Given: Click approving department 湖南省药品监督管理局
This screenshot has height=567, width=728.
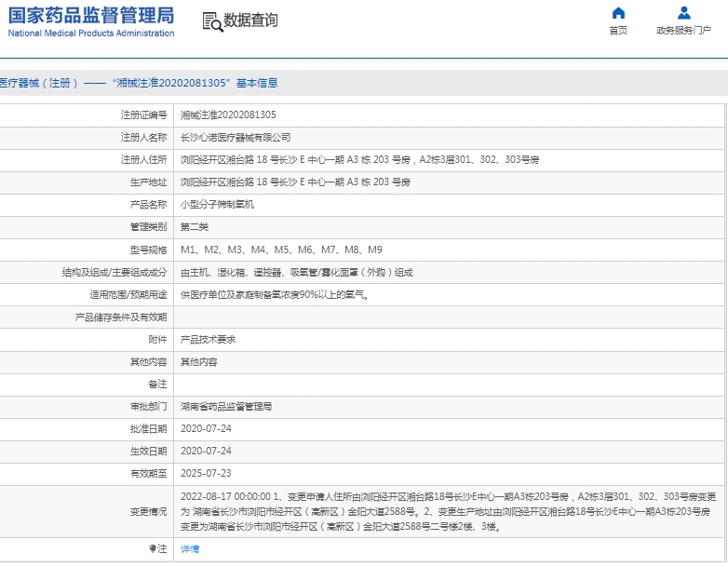Looking at the screenshot, I should click(225, 407).
